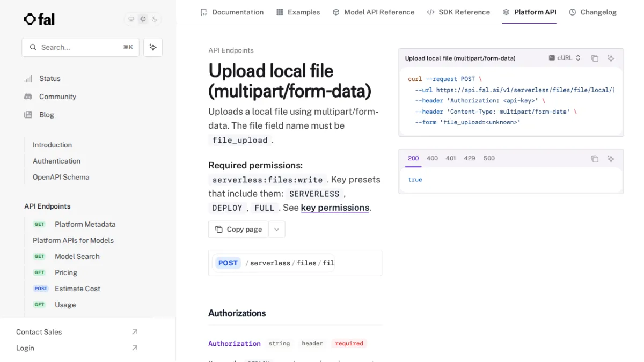
Task: Go to OpenAPI Schema page
Action: (61, 177)
